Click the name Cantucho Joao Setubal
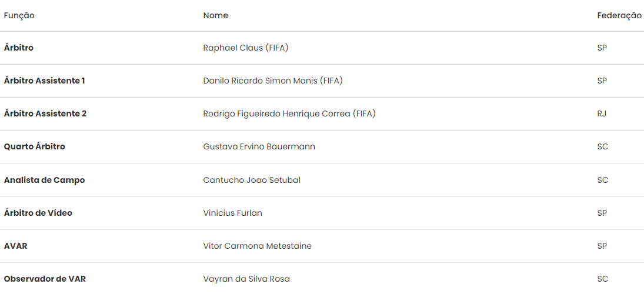The image size is (644, 294). (252, 180)
